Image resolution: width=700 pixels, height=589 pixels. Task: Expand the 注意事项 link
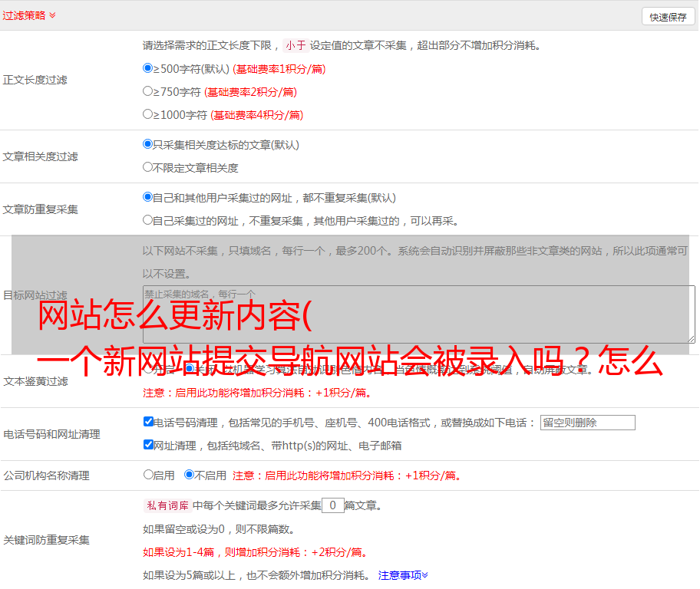coord(403,576)
